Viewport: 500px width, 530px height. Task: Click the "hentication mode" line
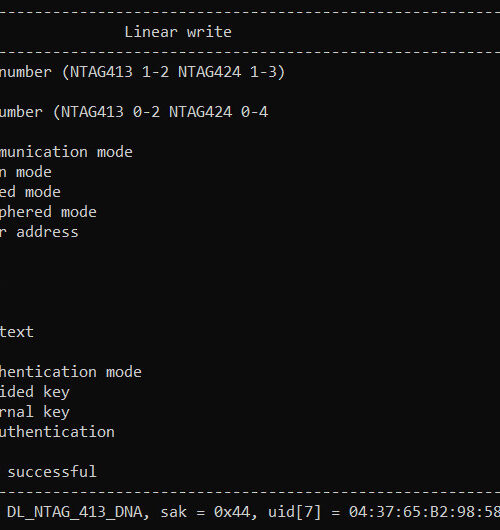click(x=71, y=372)
